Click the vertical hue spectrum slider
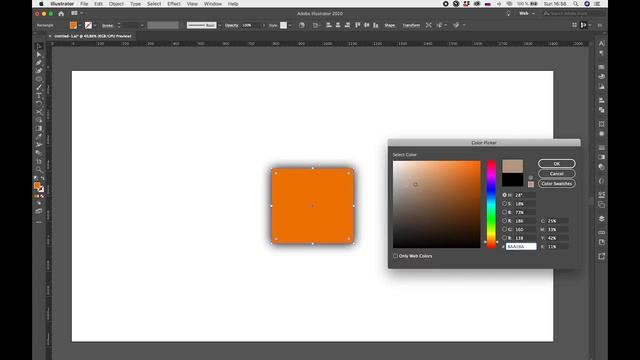The height and width of the screenshot is (360, 640). pyautogui.click(x=491, y=204)
